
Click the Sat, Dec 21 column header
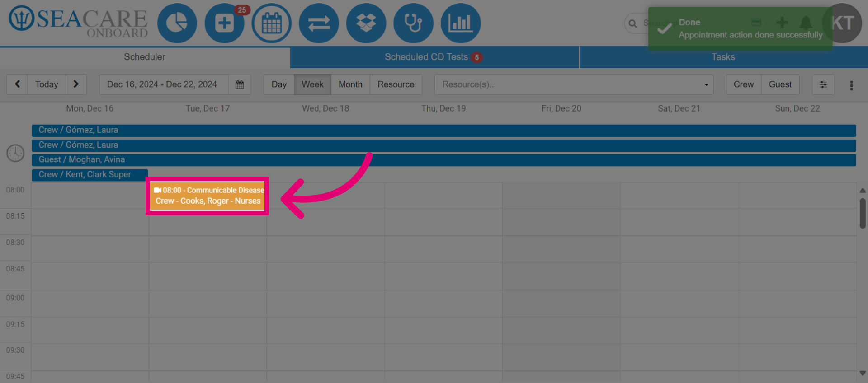pyautogui.click(x=679, y=108)
